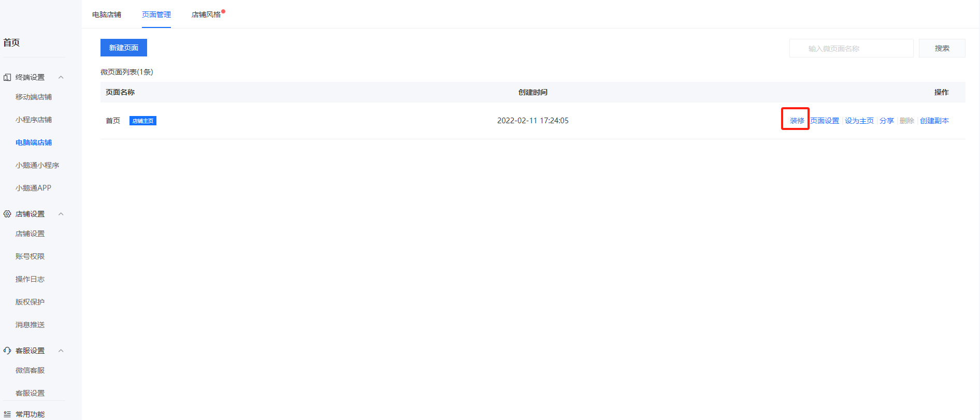Image resolution: width=980 pixels, height=420 pixels.
Task: Click the 新建页面 button
Action: coord(124,48)
